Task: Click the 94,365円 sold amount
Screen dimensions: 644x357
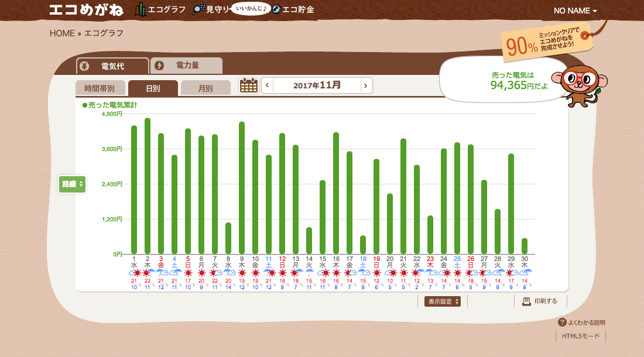Action: (519, 85)
